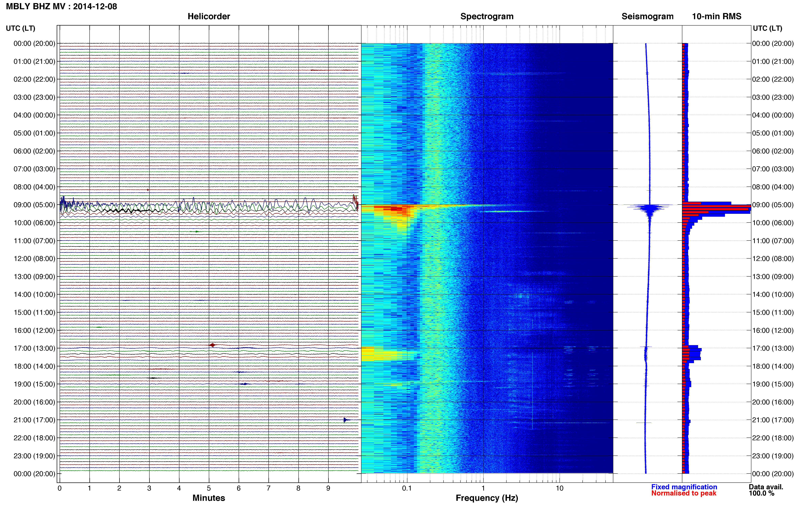Select the 'Helicorder' panel heading
The image size is (812, 508).
click(x=209, y=16)
